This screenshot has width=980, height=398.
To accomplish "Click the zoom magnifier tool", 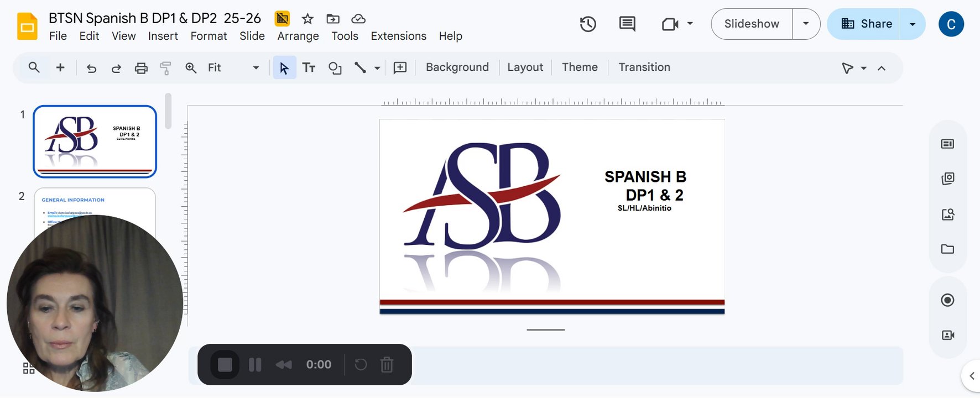I will click(x=191, y=68).
